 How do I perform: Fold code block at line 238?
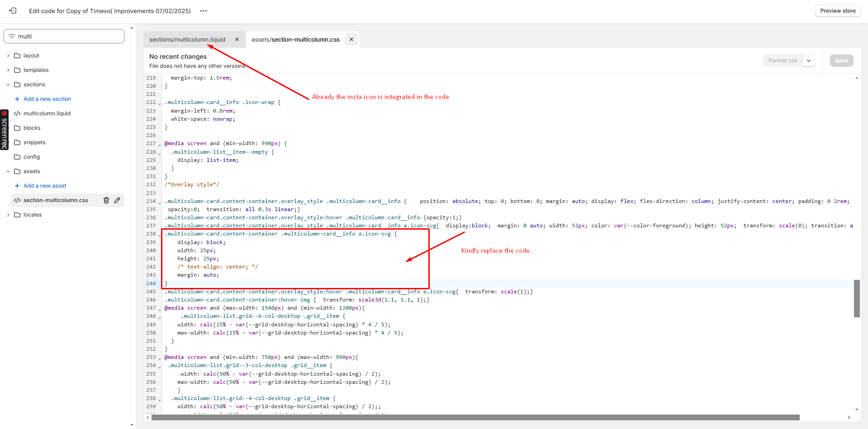point(159,235)
